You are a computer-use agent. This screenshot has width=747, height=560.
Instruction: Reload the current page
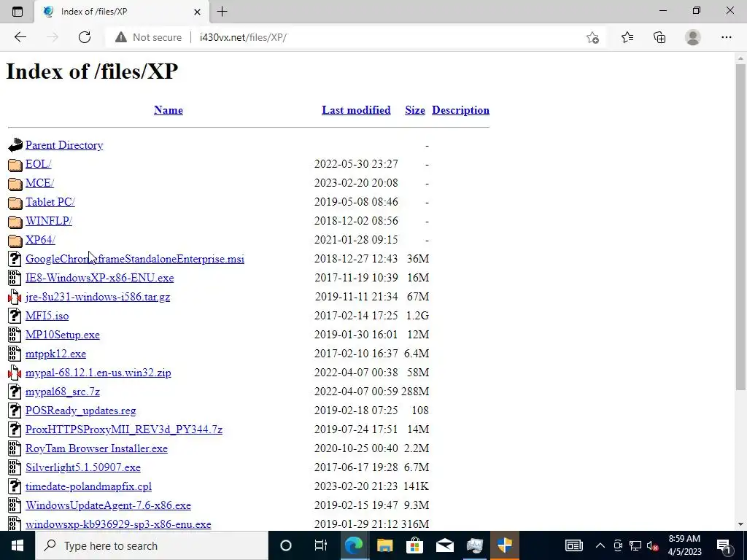tap(85, 37)
